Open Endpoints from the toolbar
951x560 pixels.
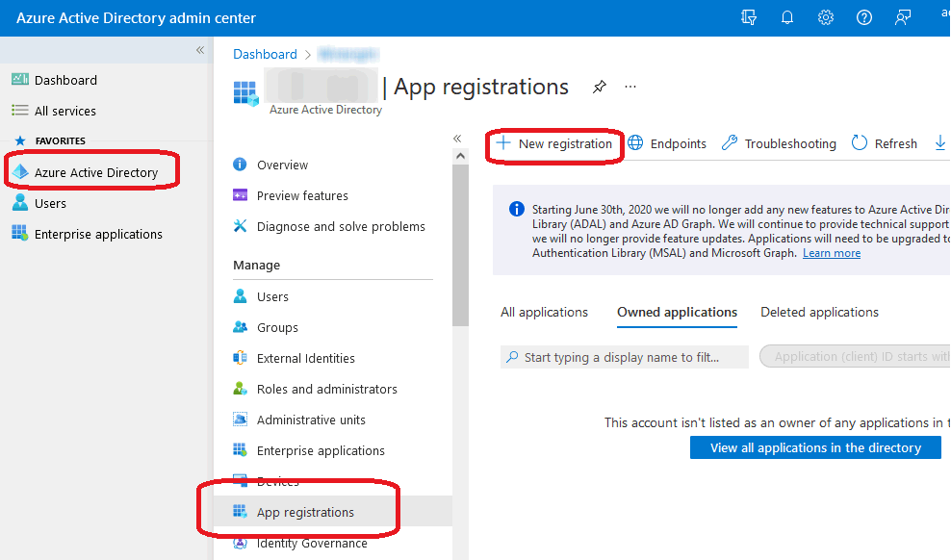tap(666, 144)
